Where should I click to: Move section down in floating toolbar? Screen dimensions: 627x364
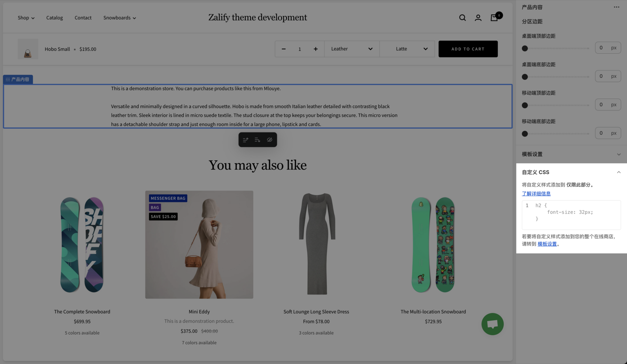(x=257, y=140)
